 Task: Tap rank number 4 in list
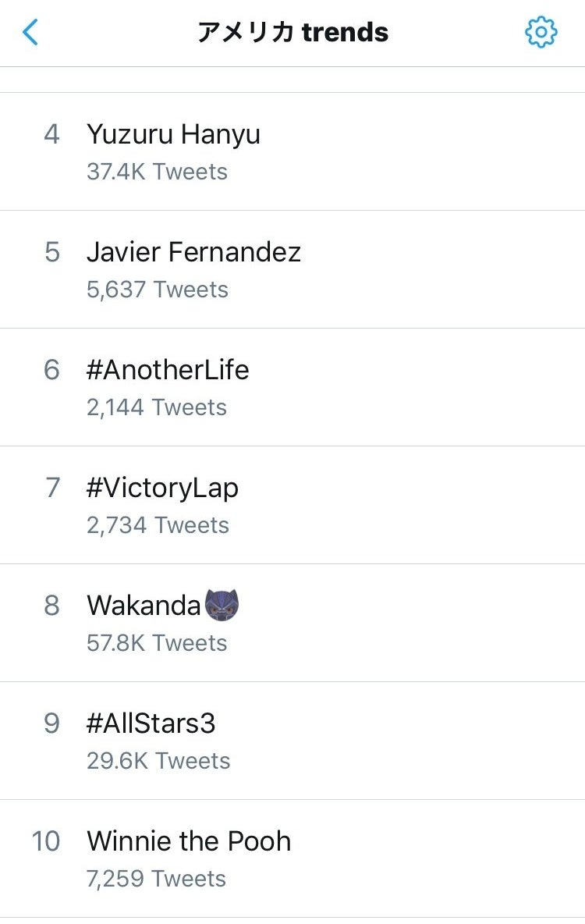[51, 134]
